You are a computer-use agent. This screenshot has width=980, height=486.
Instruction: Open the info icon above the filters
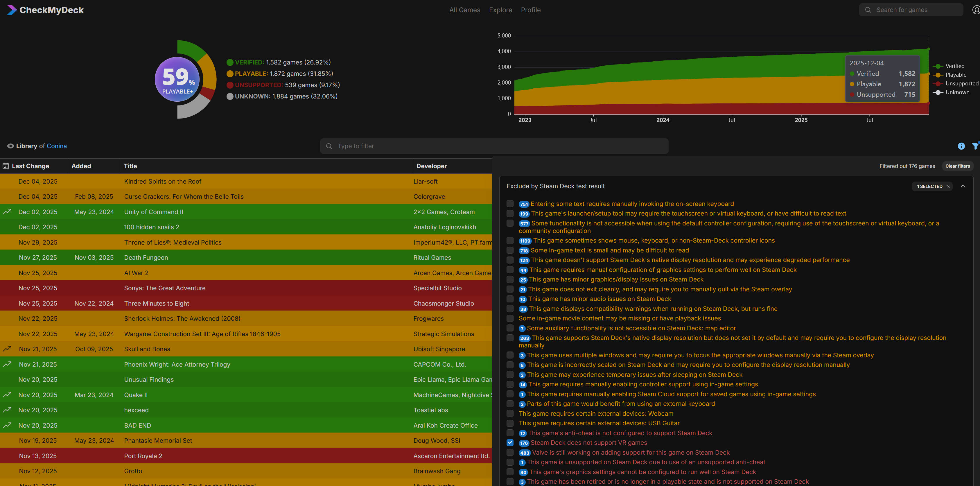point(961,146)
